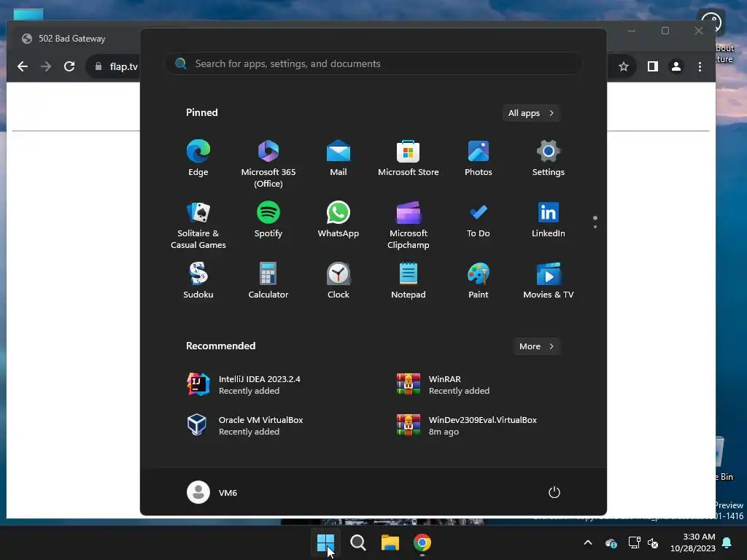Click Chrome's back arrow
This screenshot has width=747, height=560.
tap(23, 66)
